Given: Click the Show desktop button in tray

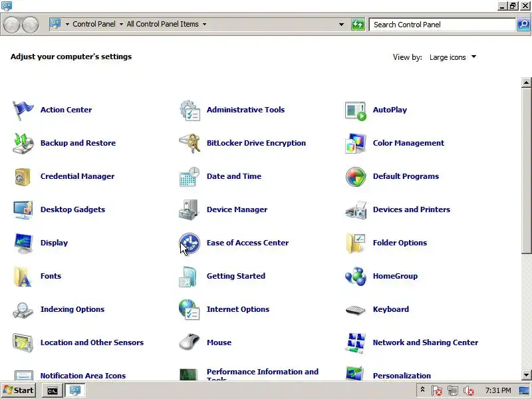Looking at the screenshot, I should (x=525, y=391).
